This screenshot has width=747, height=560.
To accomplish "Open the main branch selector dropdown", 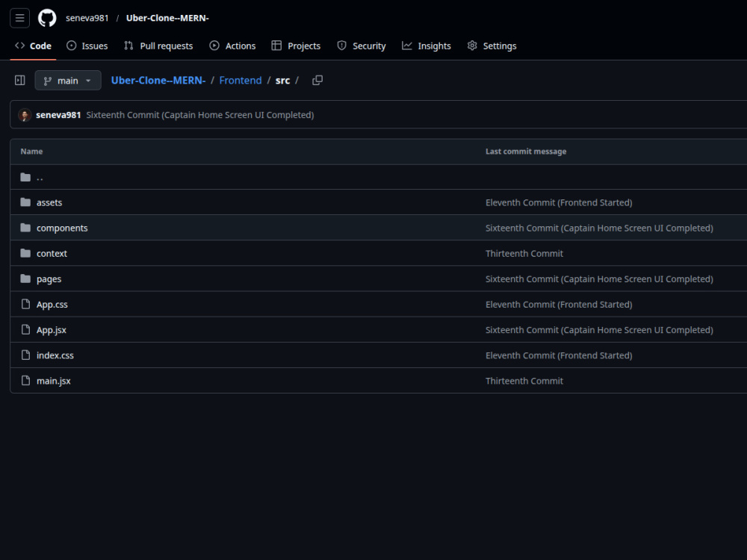I will click(x=68, y=81).
